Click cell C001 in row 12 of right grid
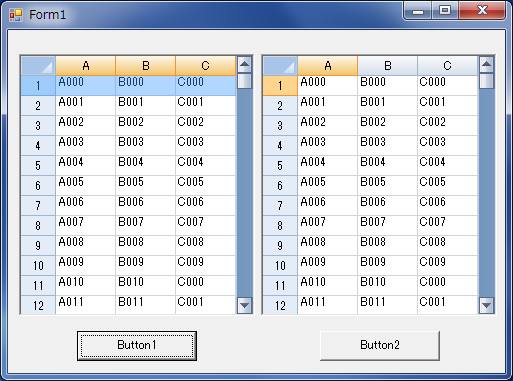This screenshot has width=513, height=381. coord(447,305)
